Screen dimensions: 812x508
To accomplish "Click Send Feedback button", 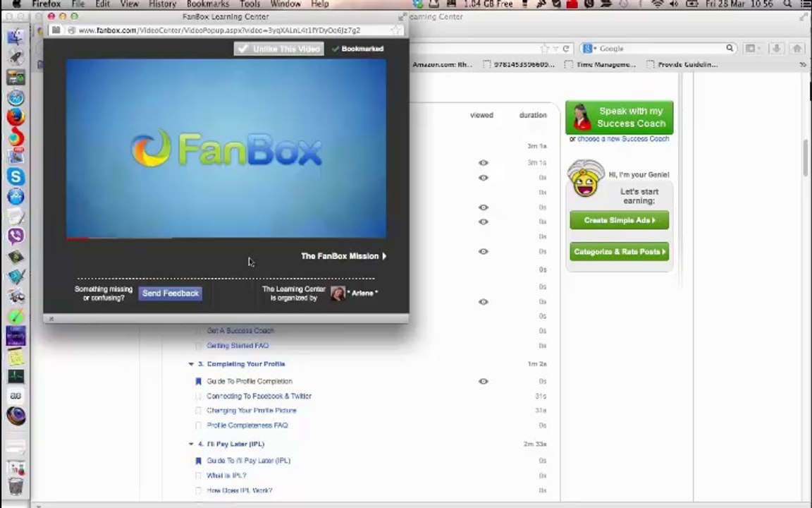I will (x=171, y=294).
